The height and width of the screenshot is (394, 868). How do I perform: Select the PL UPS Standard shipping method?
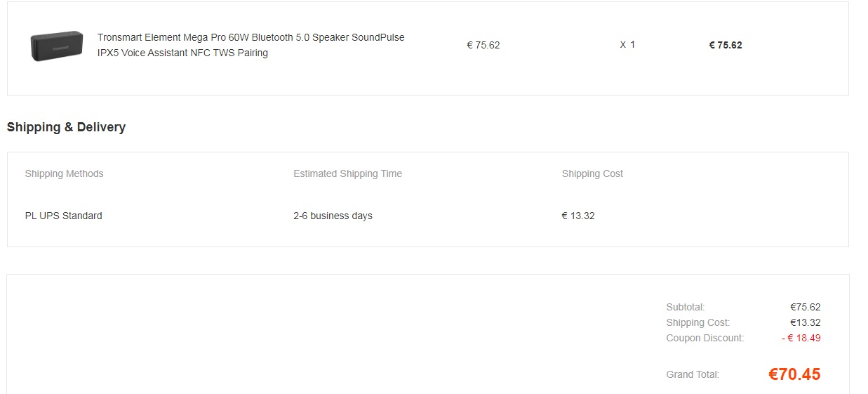point(63,216)
